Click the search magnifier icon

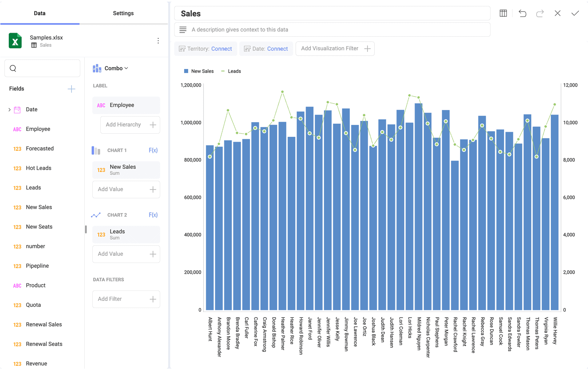click(x=13, y=68)
